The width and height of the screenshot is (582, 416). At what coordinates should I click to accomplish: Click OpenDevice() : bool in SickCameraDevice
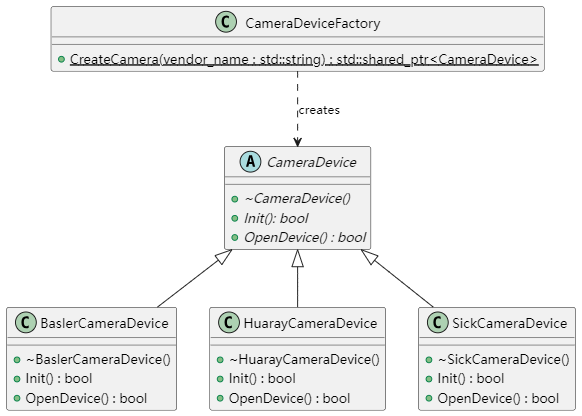(x=498, y=398)
